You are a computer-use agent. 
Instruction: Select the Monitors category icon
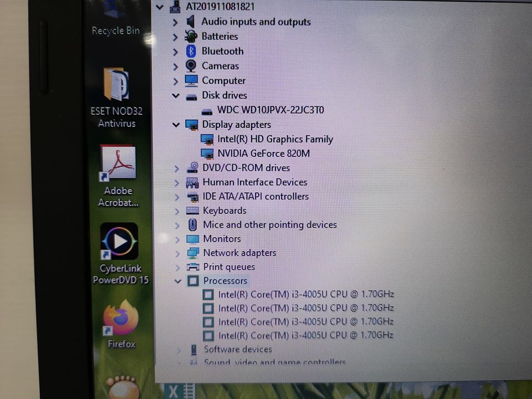(193, 239)
